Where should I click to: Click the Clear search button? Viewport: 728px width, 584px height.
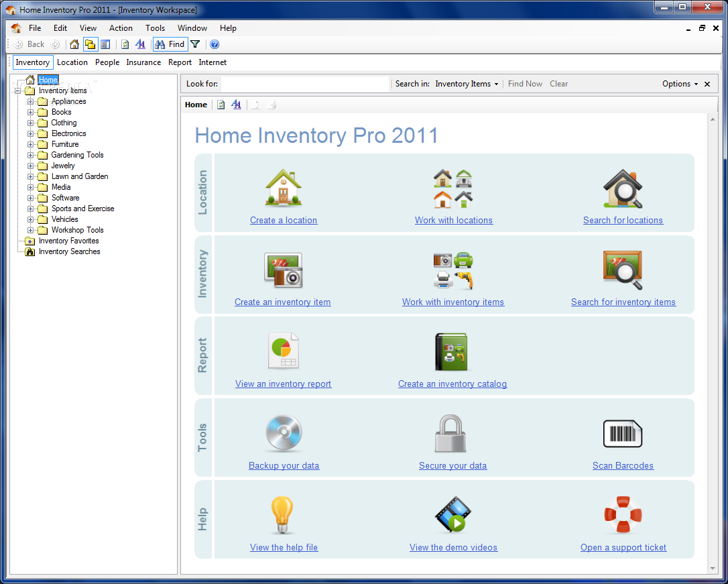coord(558,84)
